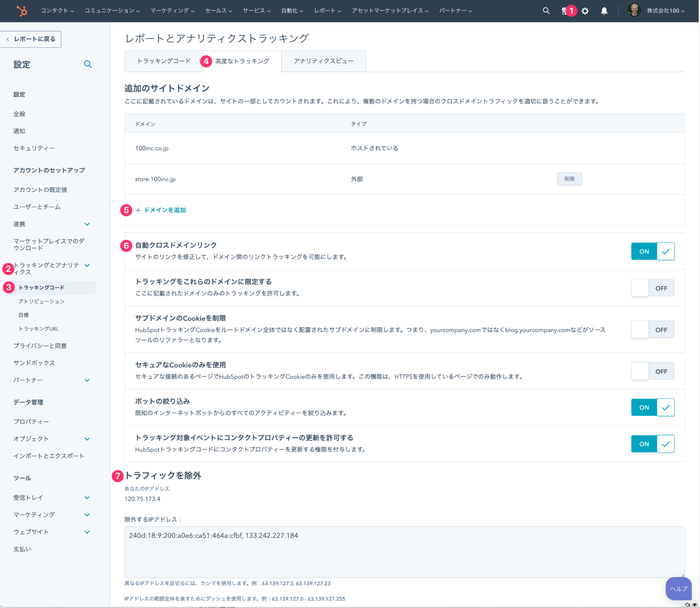Click the sidebar settings search magnifier
700x608 pixels.
coord(88,64)
